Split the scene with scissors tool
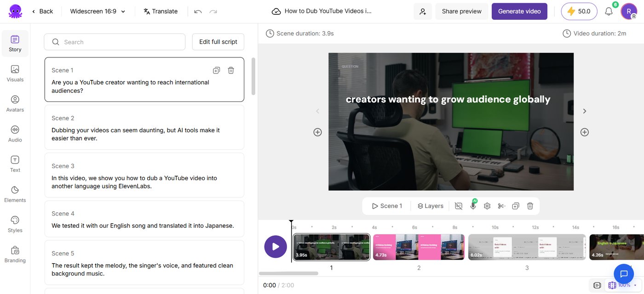The height and width of the screenshot is (294, 644). coord(501,206)
